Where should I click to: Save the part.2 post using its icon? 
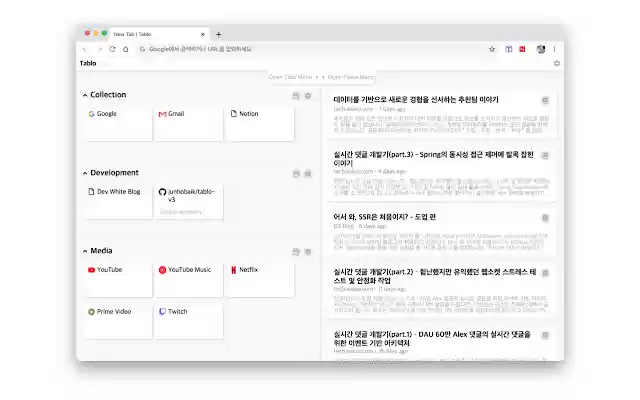(x=545, y=273)
